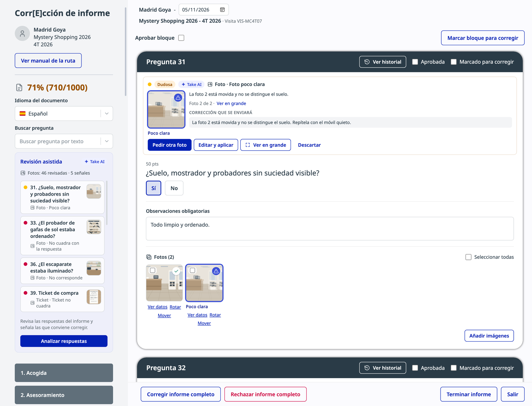Expand the Buscar pregunta combo box arrow
This screenshot has width=532, height=406.
[x=107, y=141]
